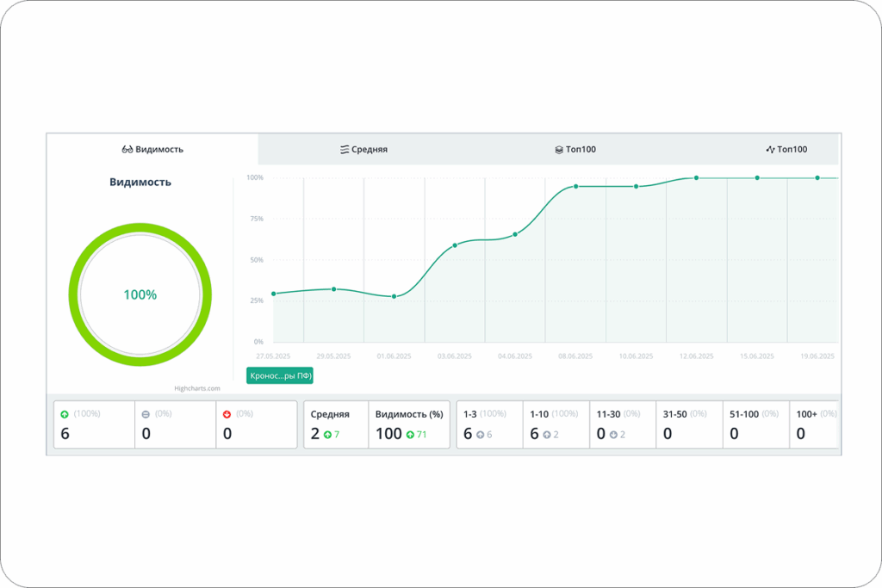Click the Средняя value 2 in stats
Image resolution: width=882 pixels, height=588 pixels.
(315, 434)
